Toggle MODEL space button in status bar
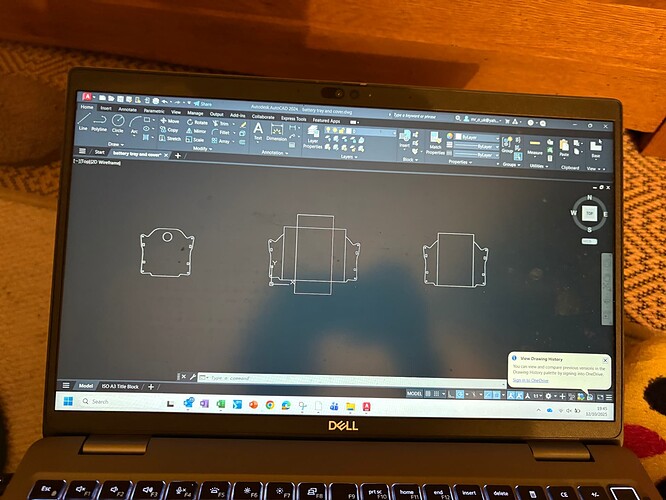666x500 pixels. [x=414, y=394]
